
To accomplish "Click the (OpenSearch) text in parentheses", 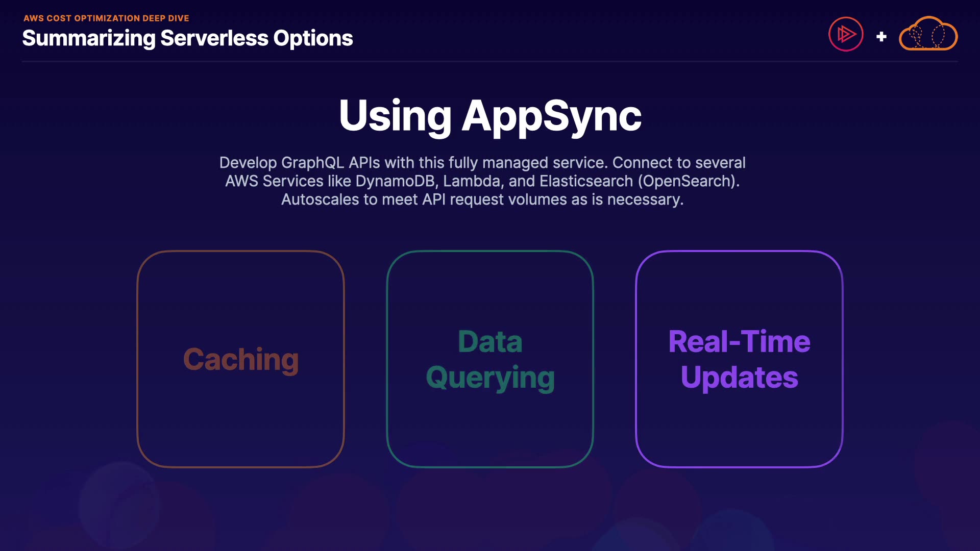I will click(x=687, y=181).
